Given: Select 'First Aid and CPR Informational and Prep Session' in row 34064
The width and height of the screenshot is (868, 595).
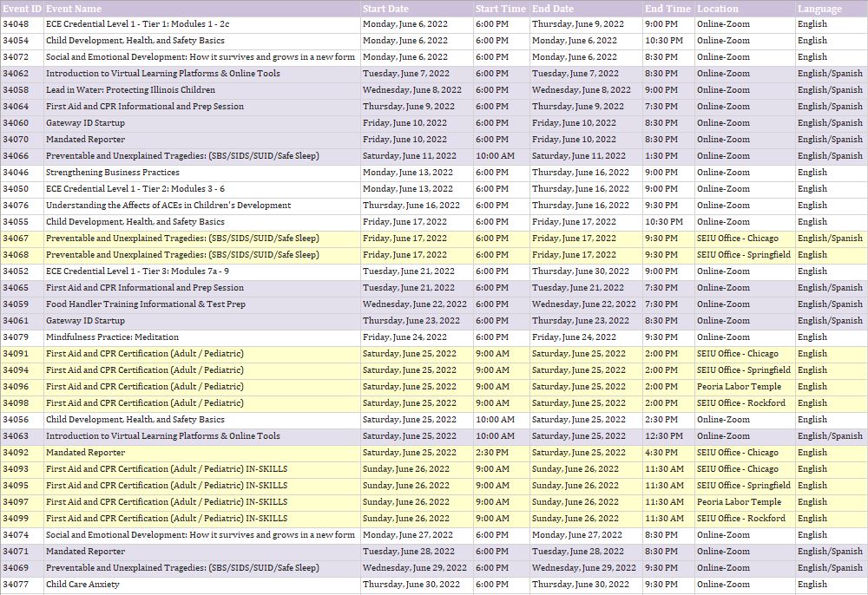Looking at the screenshot, I should coord(144,106).
